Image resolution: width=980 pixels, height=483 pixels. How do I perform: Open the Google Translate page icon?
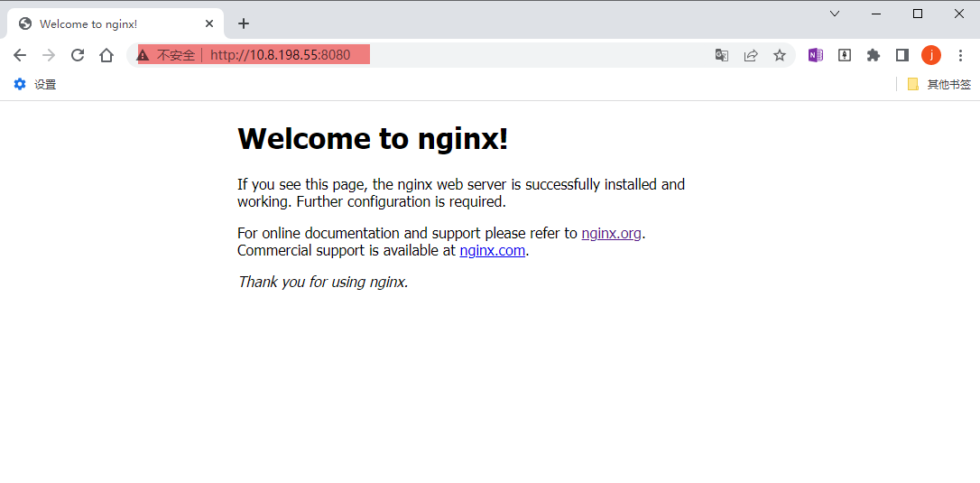click(722, 55)
